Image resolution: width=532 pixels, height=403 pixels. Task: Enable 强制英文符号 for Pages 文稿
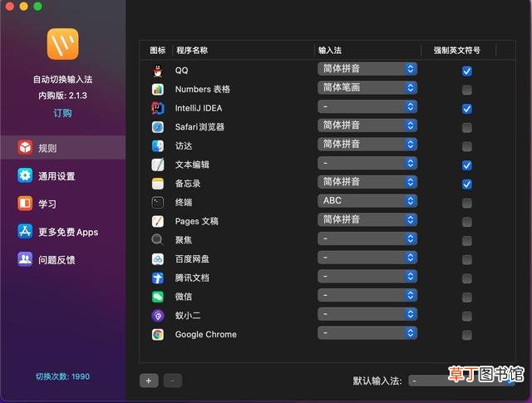click(467, 222)
